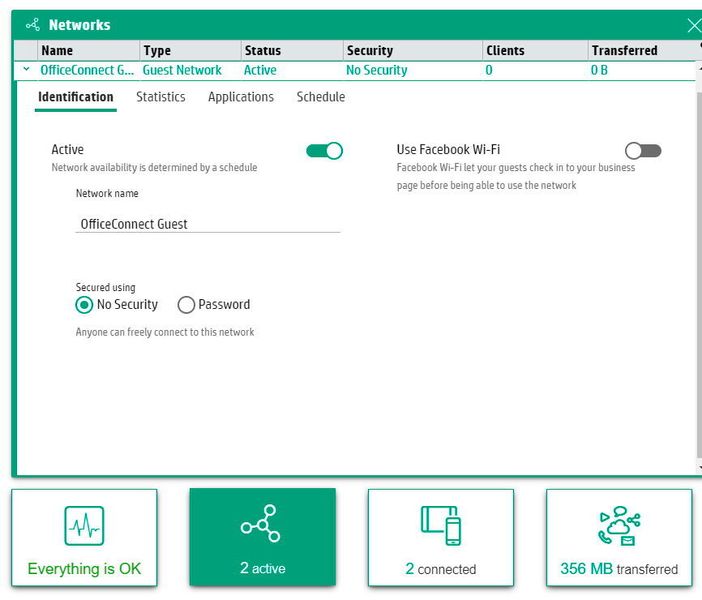Click the Network name input field
This screenshot has width=702, height=600.
[208, 224]
